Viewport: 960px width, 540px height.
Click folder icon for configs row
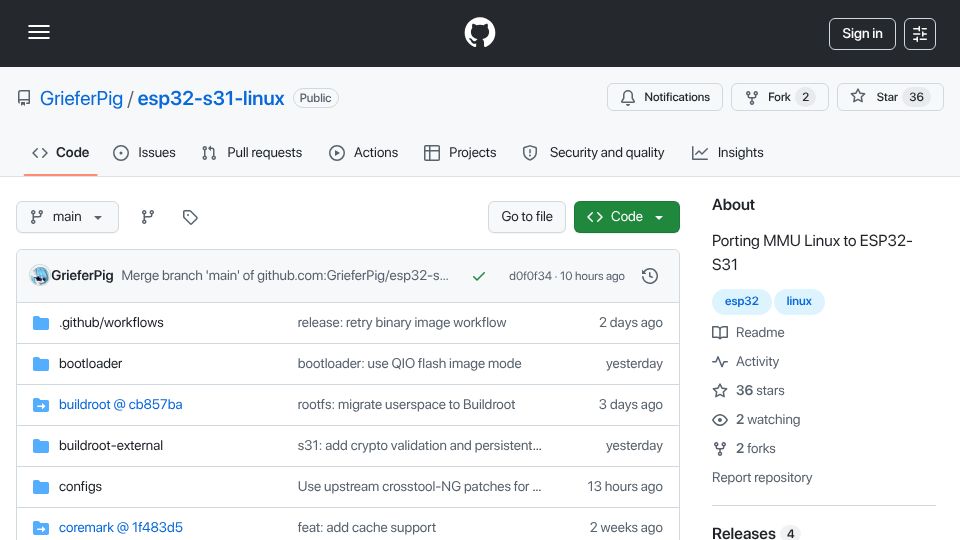tap(41, 487)
